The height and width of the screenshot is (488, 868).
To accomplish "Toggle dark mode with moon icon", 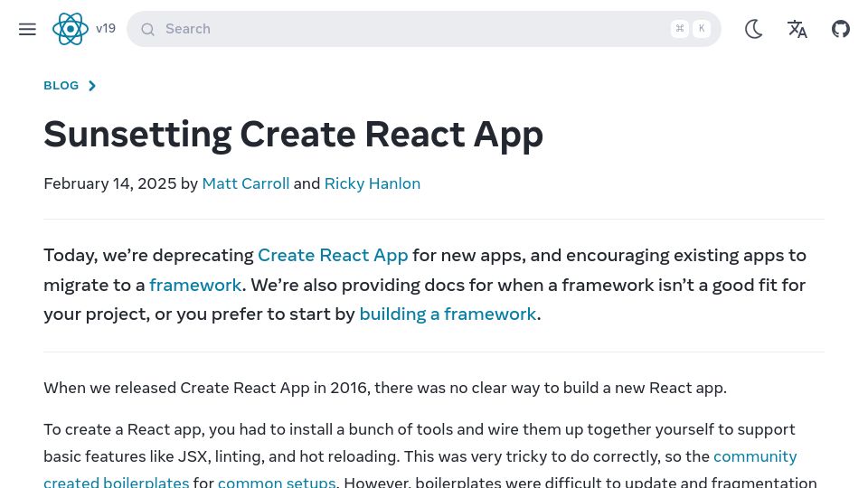I will [x=753, y=29].
